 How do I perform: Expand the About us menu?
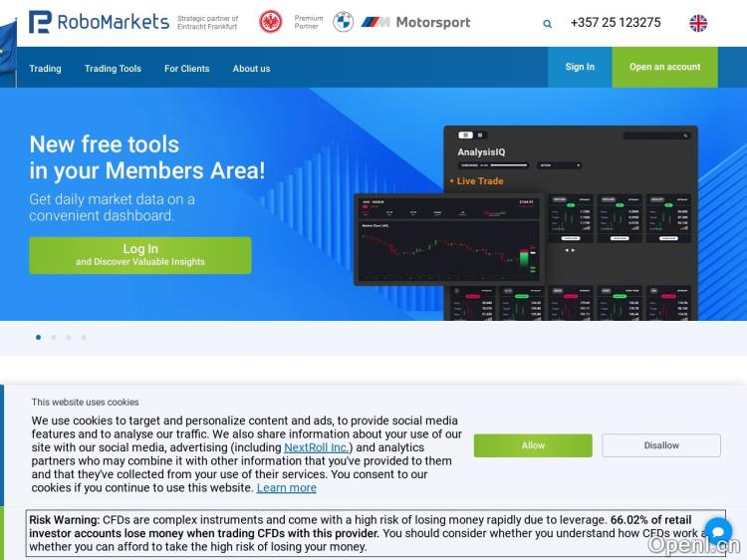tap(251, 69)
